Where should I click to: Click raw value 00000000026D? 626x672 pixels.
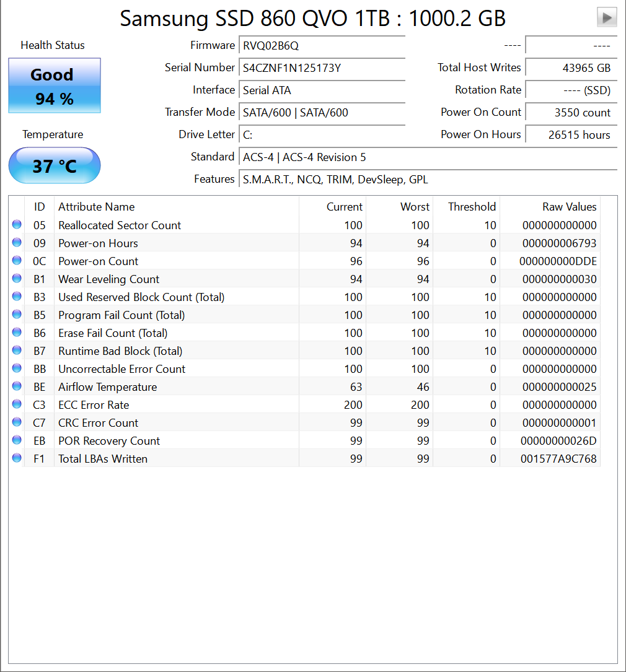pyautogui.click(x=558, y=441)
